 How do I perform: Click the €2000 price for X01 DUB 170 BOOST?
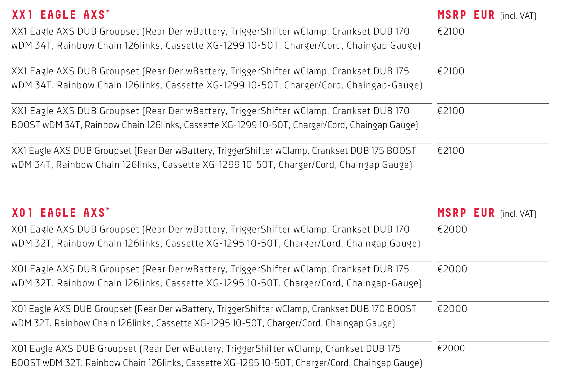point(452,309)
